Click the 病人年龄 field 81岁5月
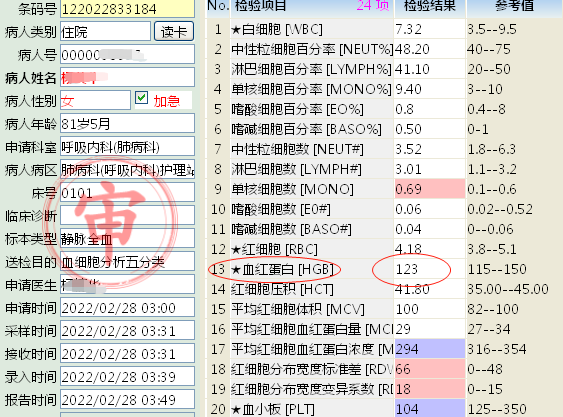The image size is (563, 417). (x=127, y=124)
